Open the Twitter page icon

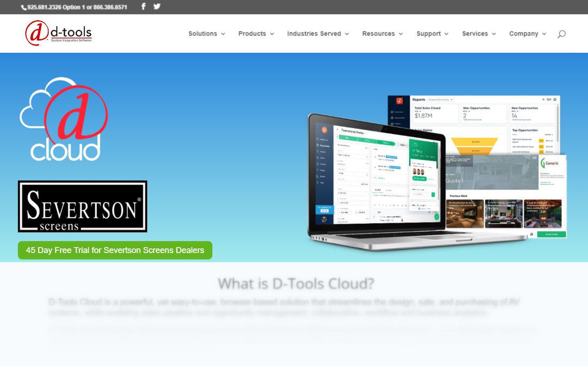pos(157,7)
